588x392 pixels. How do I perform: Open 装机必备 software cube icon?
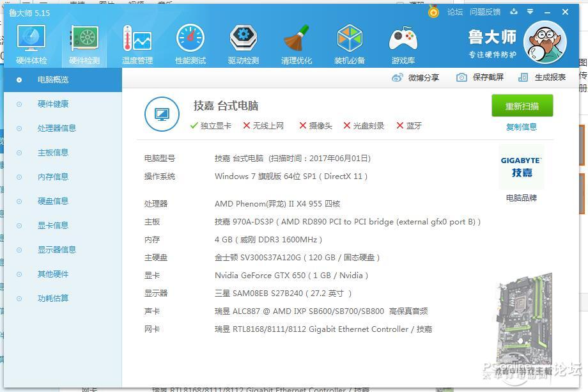coord(350,44)
